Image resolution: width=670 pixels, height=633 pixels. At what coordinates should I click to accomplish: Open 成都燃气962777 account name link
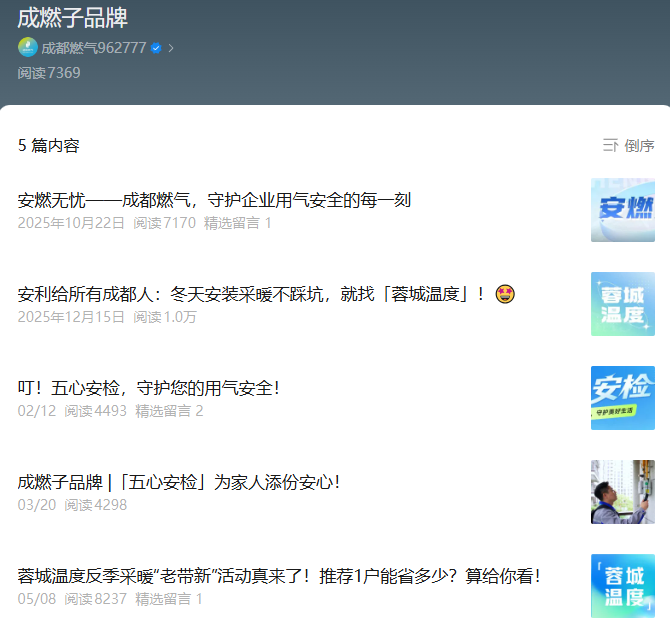pyautogui.click(x=94, y=48)
